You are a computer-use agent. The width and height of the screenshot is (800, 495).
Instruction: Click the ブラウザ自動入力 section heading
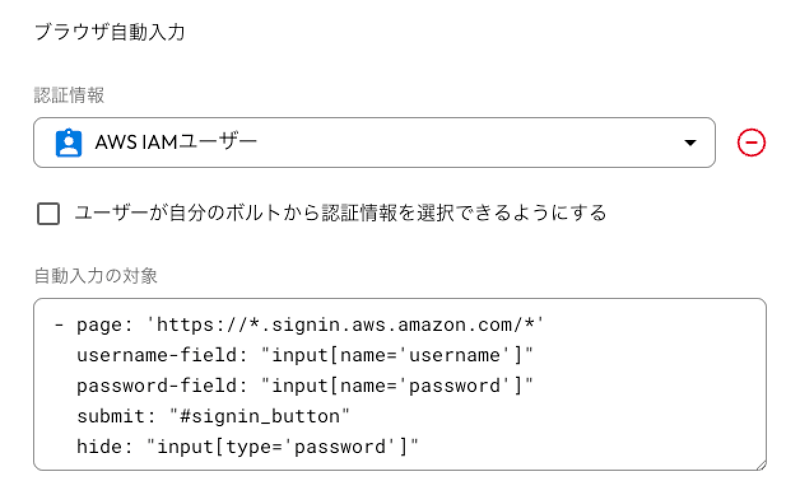pos(110,32)
